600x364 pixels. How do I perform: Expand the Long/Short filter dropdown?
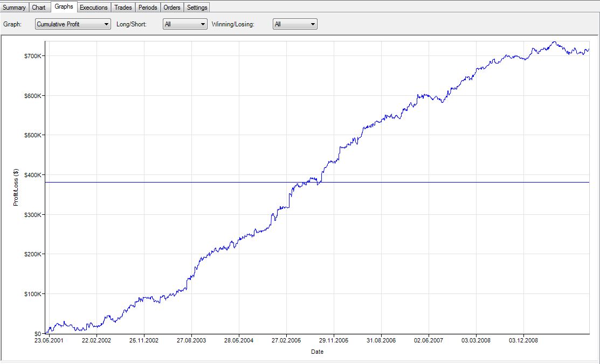coord(185,24)
